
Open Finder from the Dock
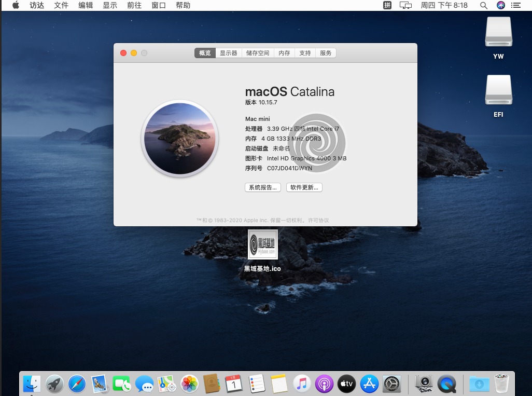pyautogui.click(x=32, y=384)
